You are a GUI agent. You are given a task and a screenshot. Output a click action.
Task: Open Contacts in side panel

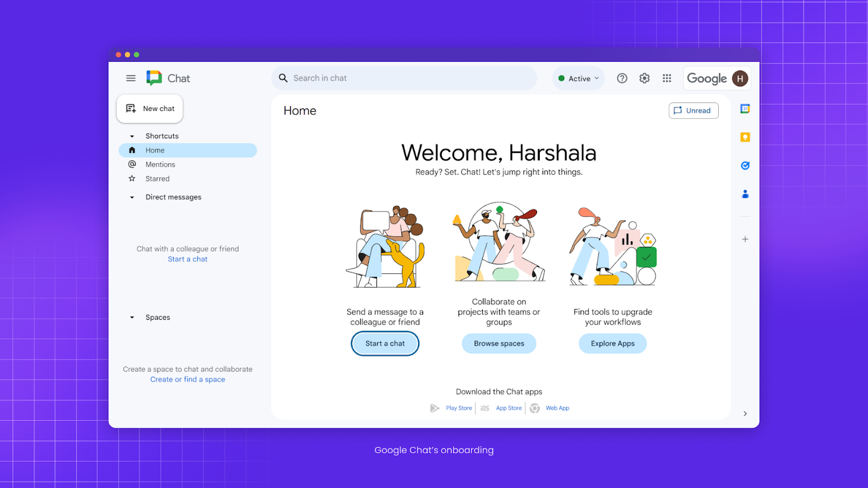(x=745, y=194)
